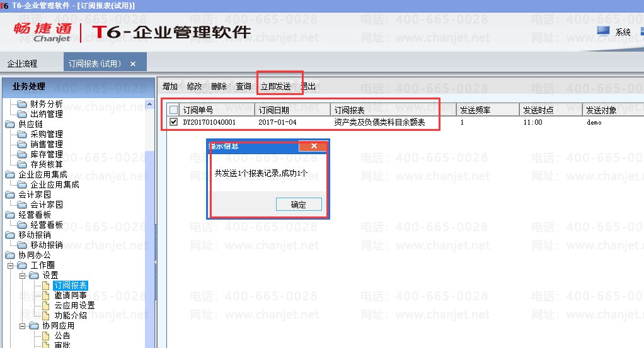Screen dimensions: 644x348
Task: Click the 云应用设置 document icon
Action: (46, 305)
